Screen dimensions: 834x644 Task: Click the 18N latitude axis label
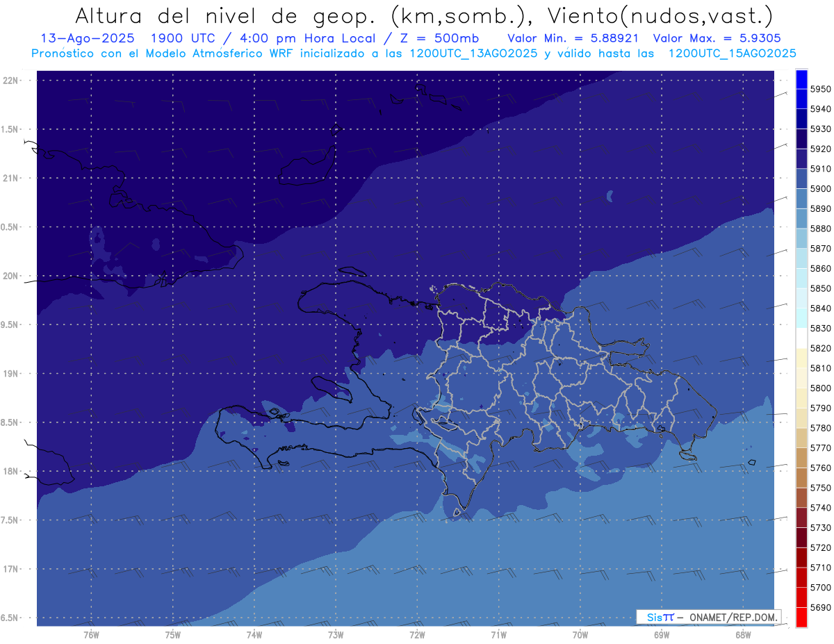click(x=11, y=472)
